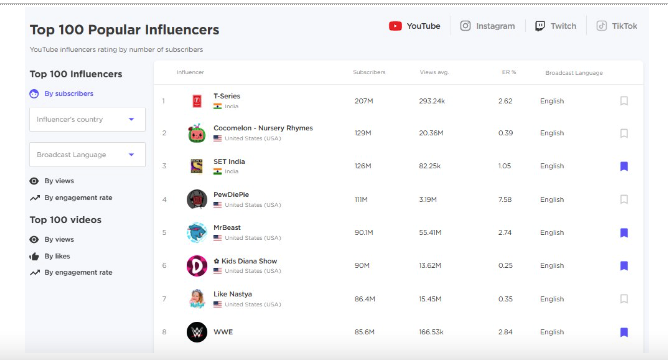Image resolution: width=668 pixels, height=360 pixels.
Task: Switch to the Twitch tab
Action: click(x=556, y=26)
